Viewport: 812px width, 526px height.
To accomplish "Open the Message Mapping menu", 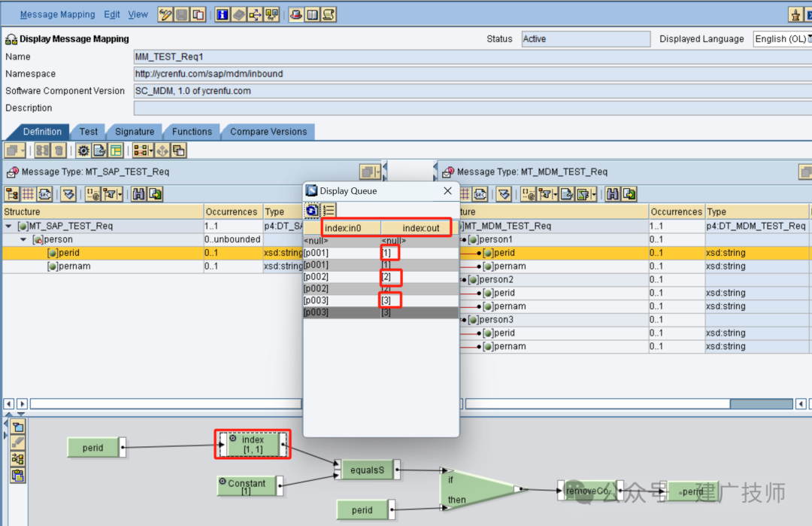I will point(57,14).
